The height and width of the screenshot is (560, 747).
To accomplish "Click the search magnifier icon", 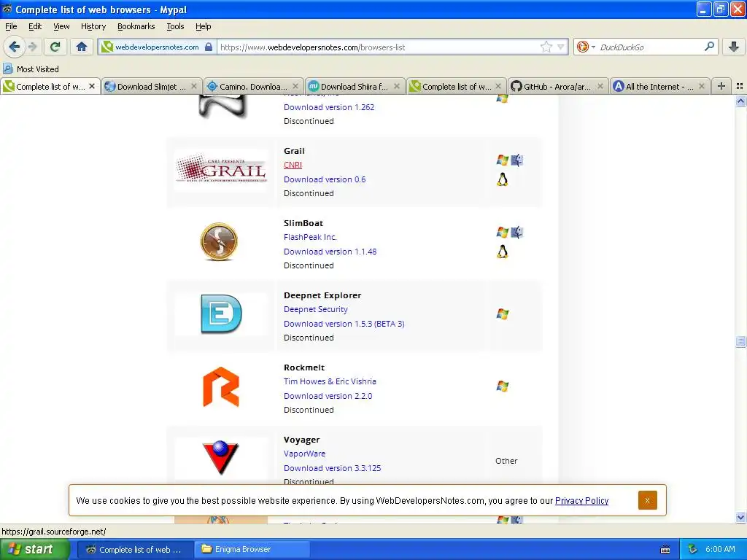I will 709,46.
